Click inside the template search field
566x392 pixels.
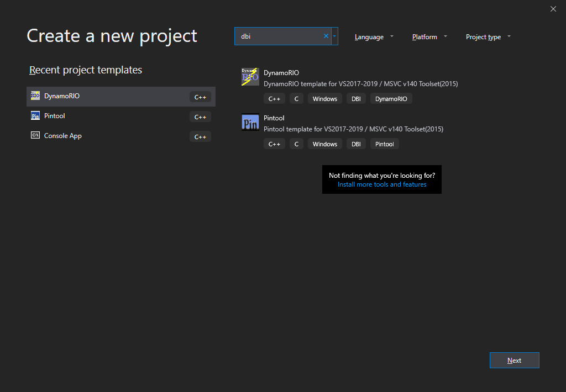[280, 36]
